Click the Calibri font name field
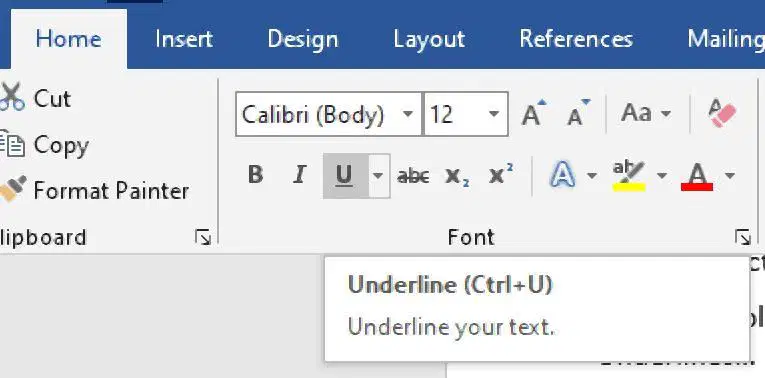Viewport: 765px width, 378px height. pos(322,114)
